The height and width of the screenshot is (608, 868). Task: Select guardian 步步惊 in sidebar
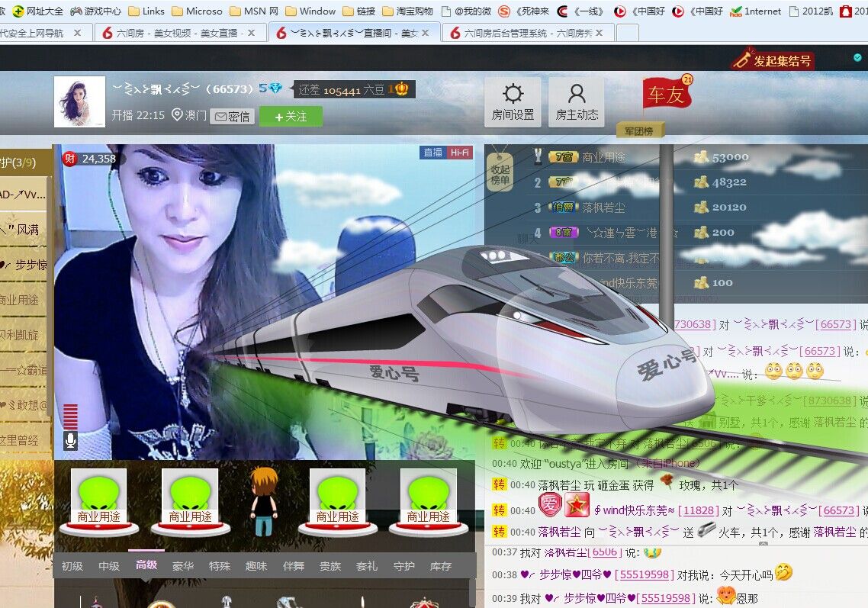(23, 265)
